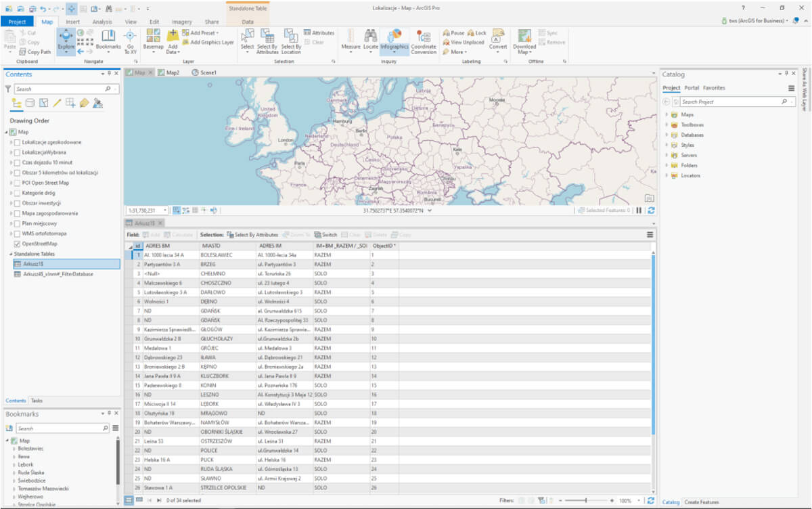Choose the Measure tool
Image resolution: width=812 pixels, height=509 pixels.
click(x=351, y=41)
